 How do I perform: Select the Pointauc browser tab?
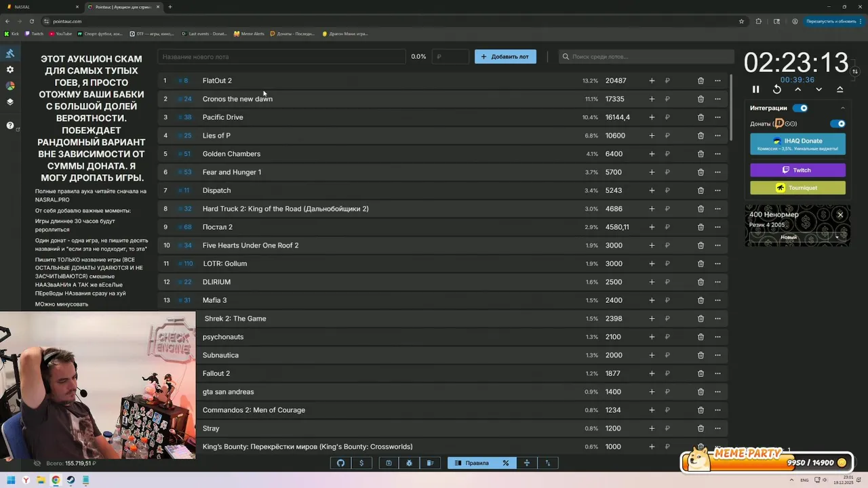123,7
